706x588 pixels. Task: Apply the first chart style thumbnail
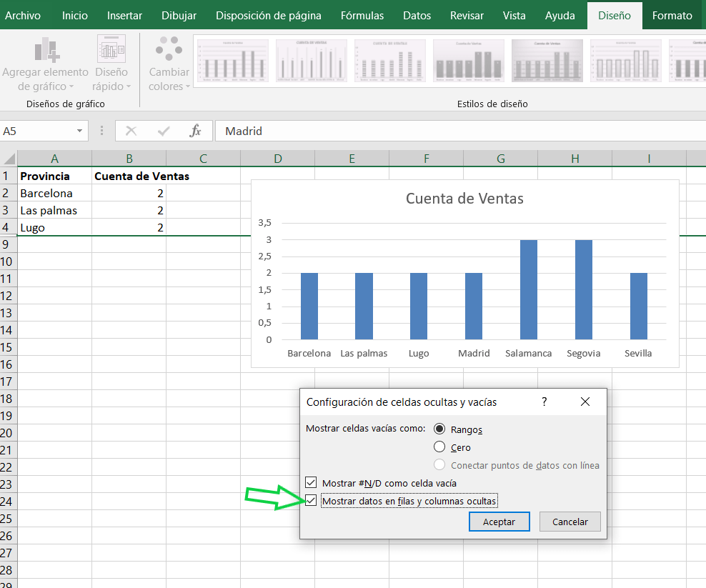[x=233, y=61]
